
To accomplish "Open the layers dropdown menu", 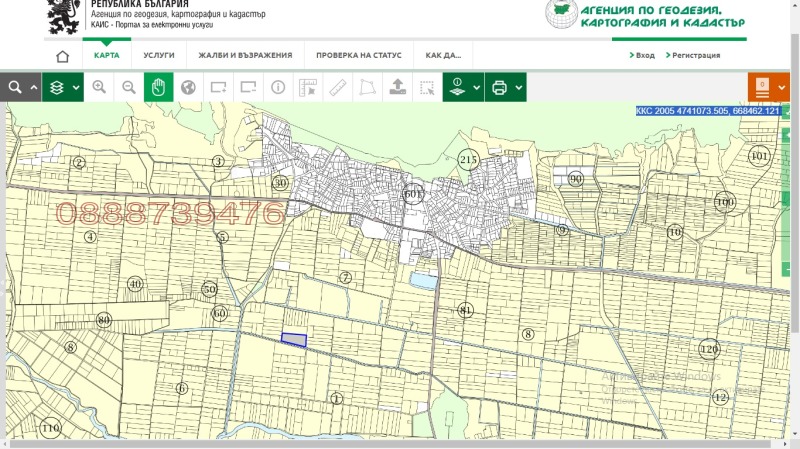I will coord(76,87).
